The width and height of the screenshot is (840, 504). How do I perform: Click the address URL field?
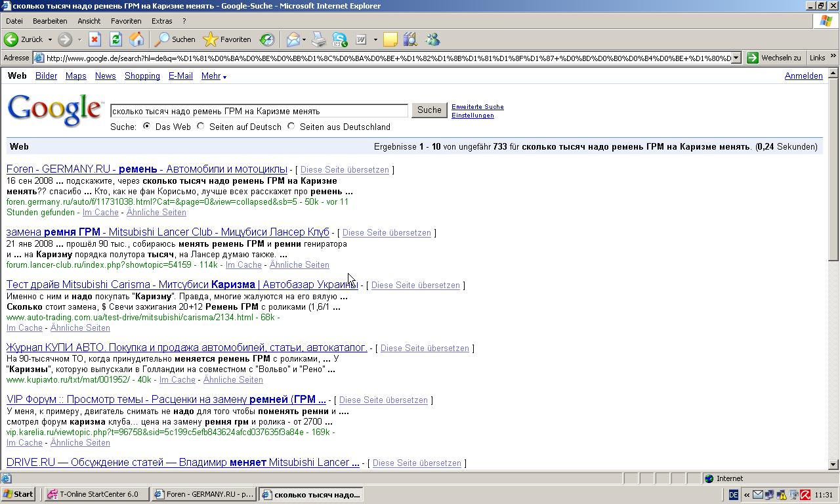coord(388,58)
